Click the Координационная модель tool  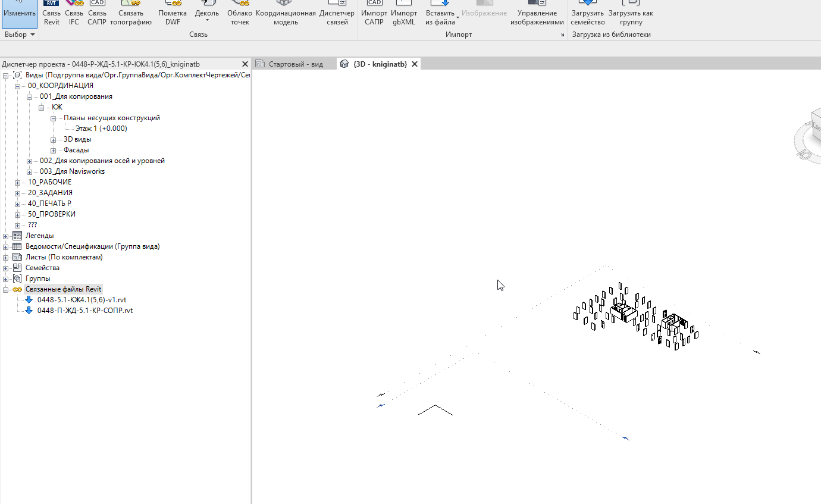[286, 13]
